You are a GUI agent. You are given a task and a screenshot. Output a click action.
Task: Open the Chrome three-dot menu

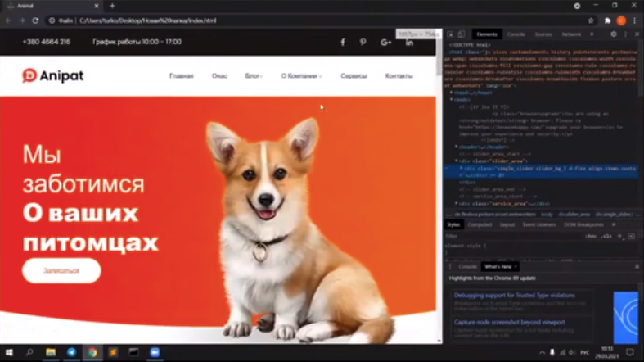[635, 20]
